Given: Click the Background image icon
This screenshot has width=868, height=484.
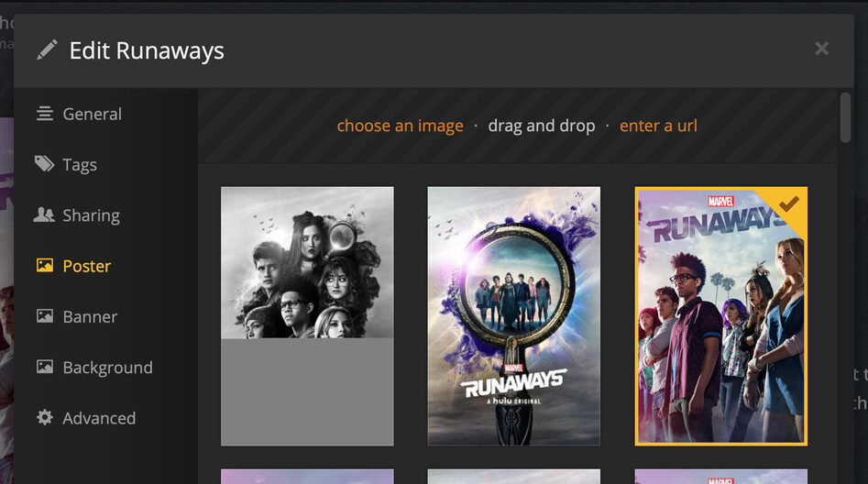Looking at the screenshot, I should pyautogui.click(x=45, y=367).
